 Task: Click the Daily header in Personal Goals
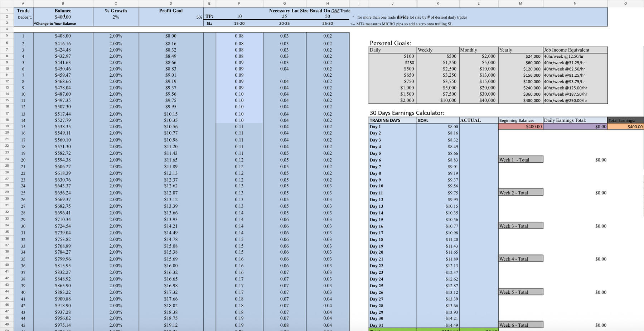[393, 50]
